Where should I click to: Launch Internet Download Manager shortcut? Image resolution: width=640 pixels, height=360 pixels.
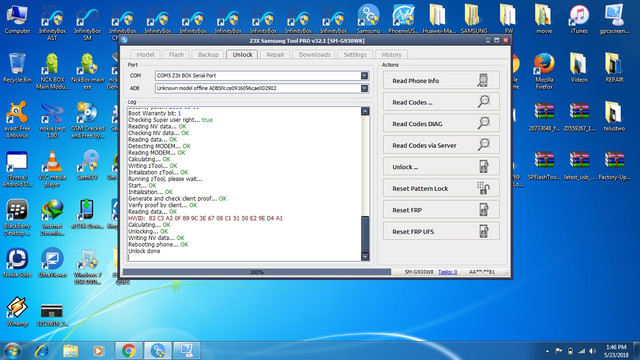(52, 218)
